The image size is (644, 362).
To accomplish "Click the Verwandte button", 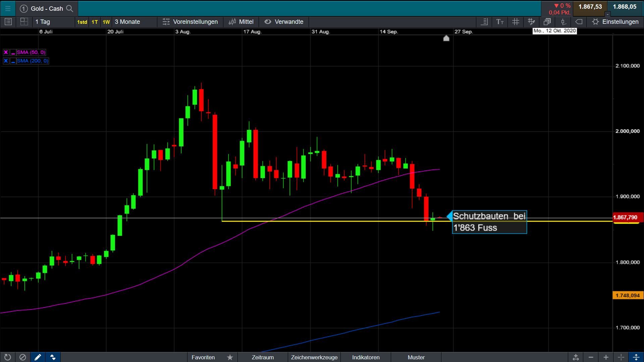I will [x=284, y=22].
